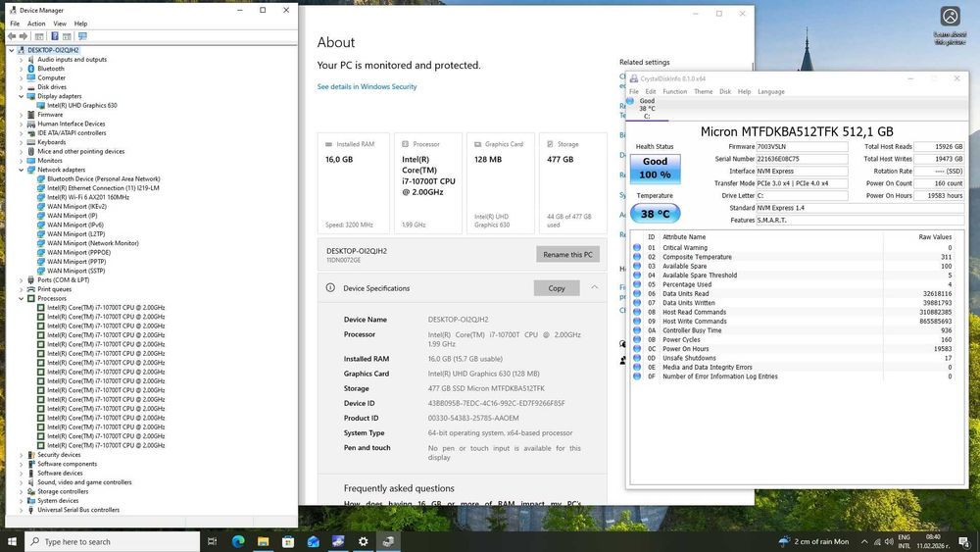Open the Settings gear in the taskbar

pos(364,541)
